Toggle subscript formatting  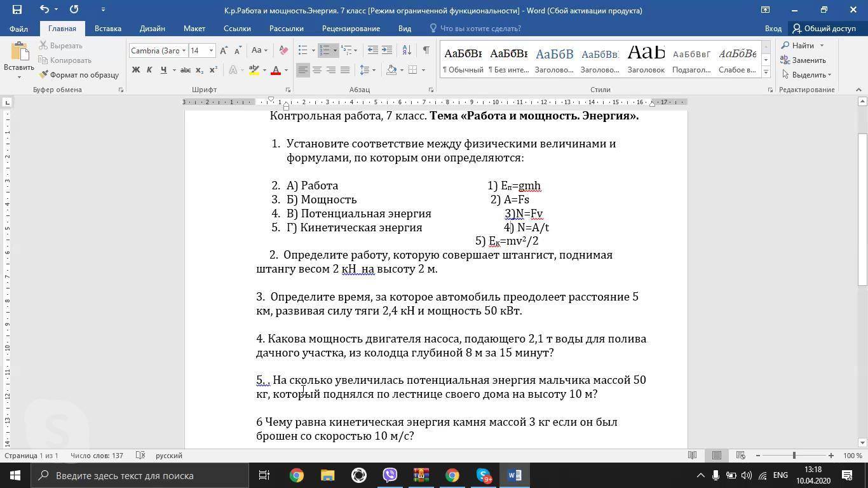pos(199,70)
